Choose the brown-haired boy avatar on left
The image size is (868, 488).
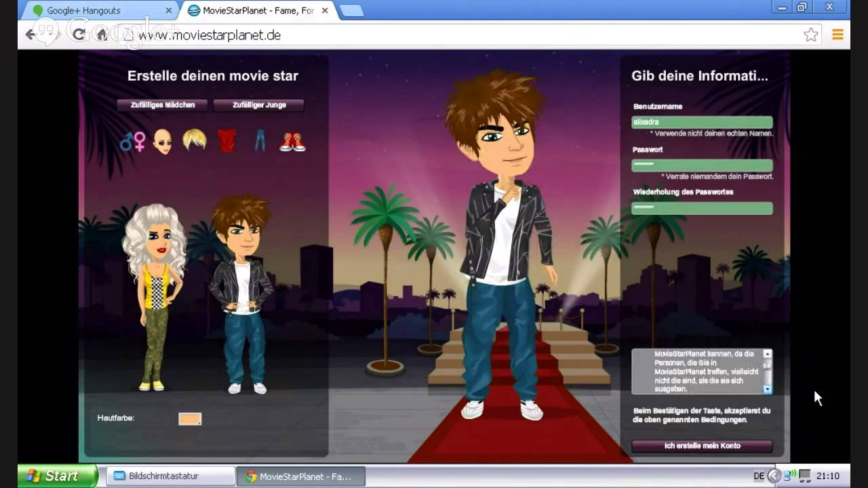click(241, 295)
